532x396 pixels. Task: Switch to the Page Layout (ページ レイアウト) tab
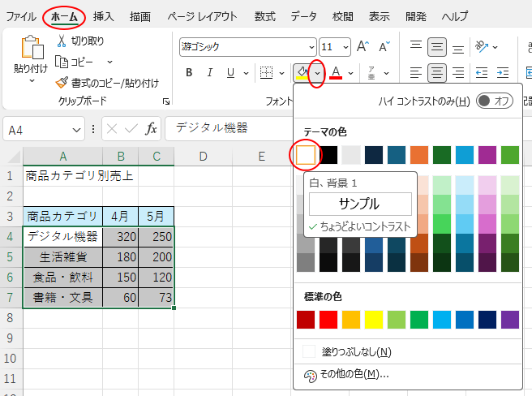[x=202, y=17]
